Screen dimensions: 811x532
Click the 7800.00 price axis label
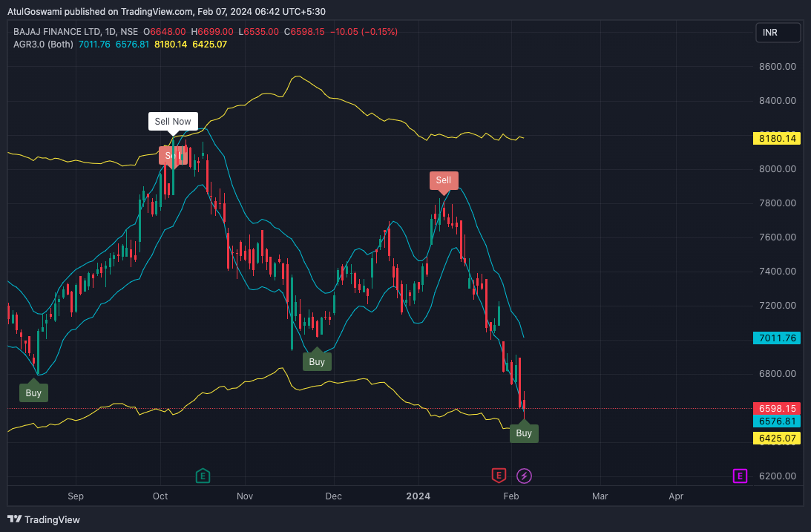pos(778,203)
